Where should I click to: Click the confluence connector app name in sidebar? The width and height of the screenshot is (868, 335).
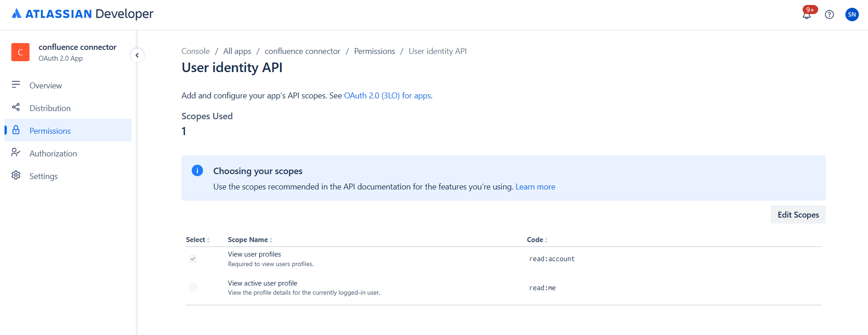click(x=78, y=47)
